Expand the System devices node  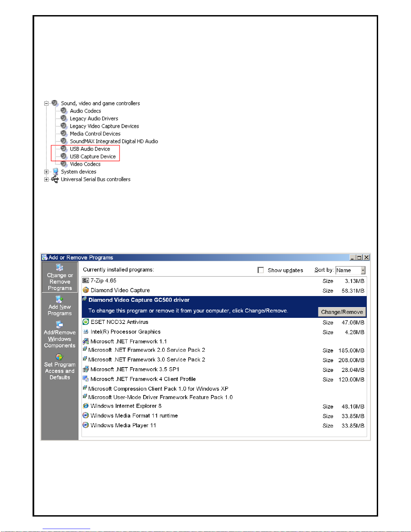[46, 172]
